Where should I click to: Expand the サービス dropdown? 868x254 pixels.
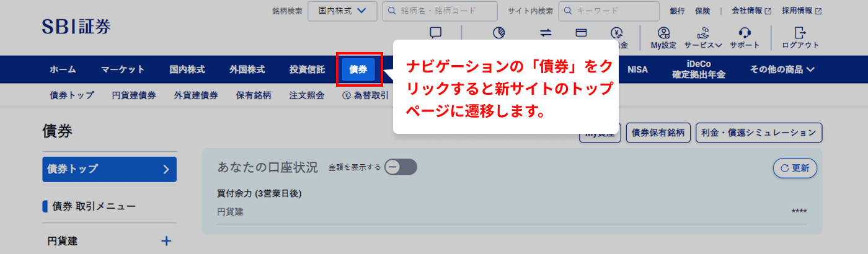(x=703, y=45)
